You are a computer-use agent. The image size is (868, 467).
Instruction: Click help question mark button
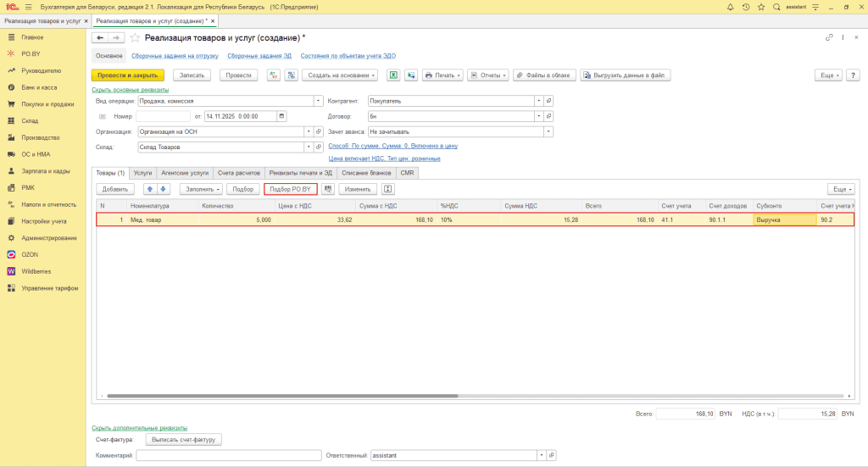click(x=854, y=75)
